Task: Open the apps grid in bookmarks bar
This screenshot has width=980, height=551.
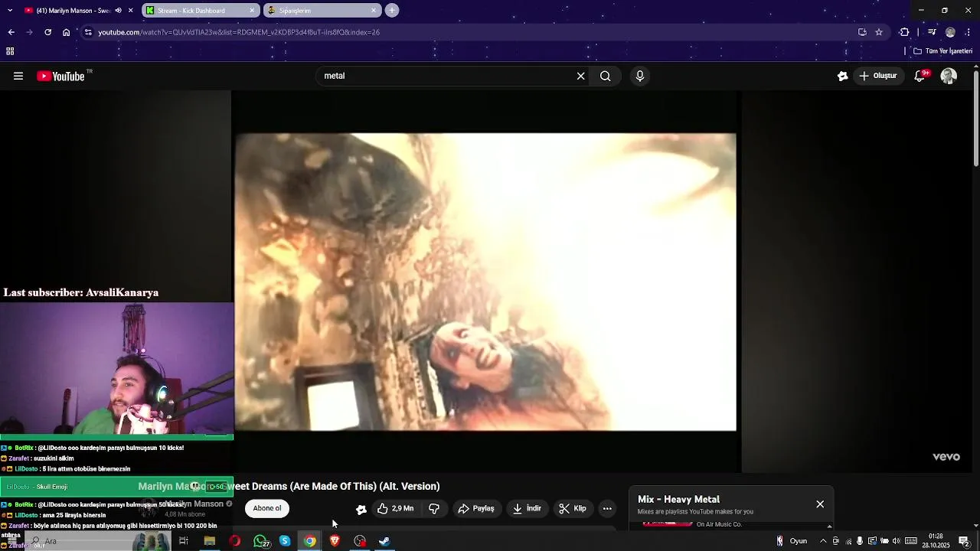Action: pyautogui.click(x=10, y=51)
